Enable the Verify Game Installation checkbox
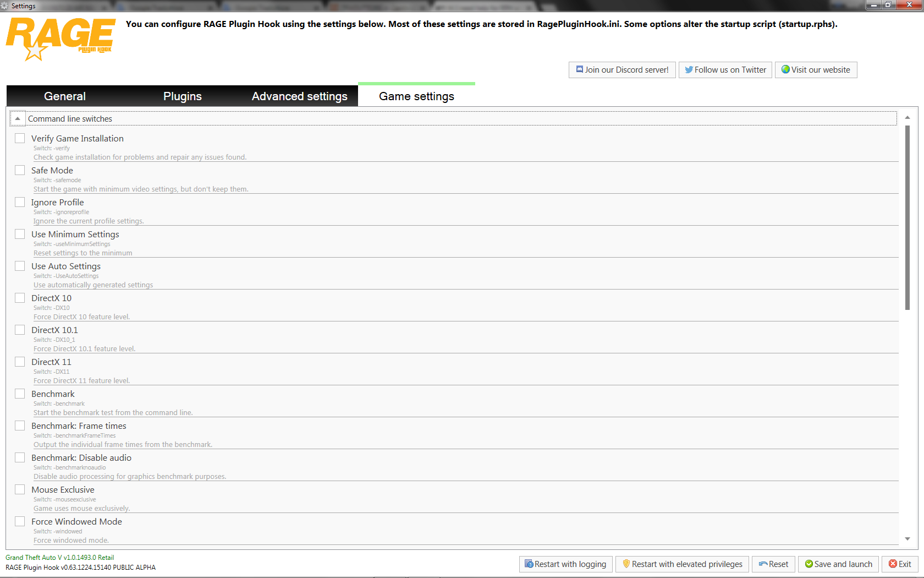Viewport: 924px width, 578px height. [20, 138]
